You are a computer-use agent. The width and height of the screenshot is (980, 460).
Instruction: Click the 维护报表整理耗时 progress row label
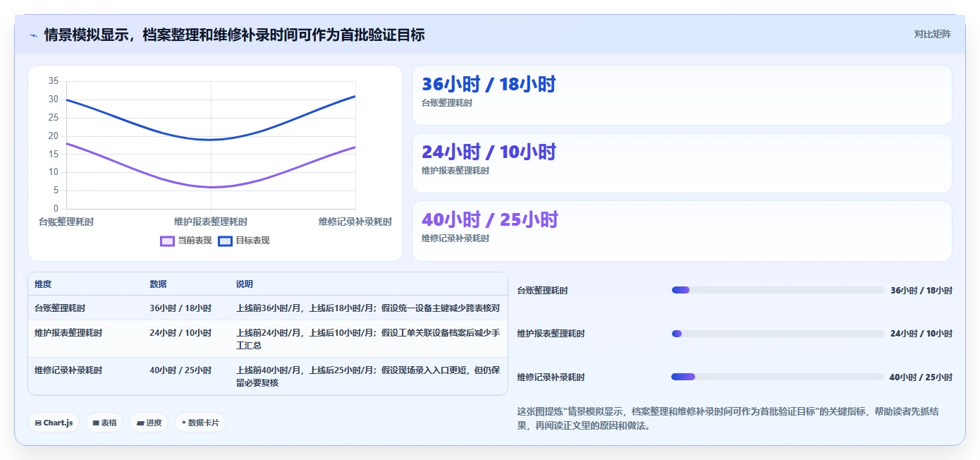(x=551, y=334)
